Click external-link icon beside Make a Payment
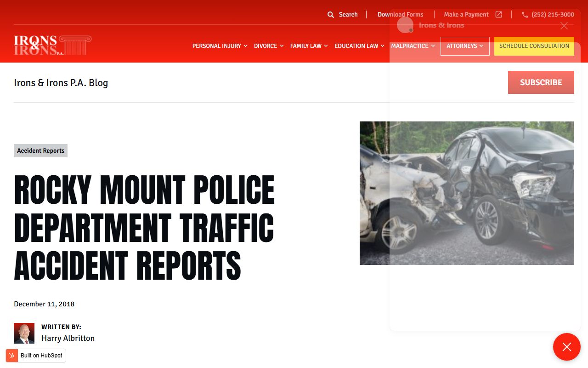 click(x=498, y=15)
